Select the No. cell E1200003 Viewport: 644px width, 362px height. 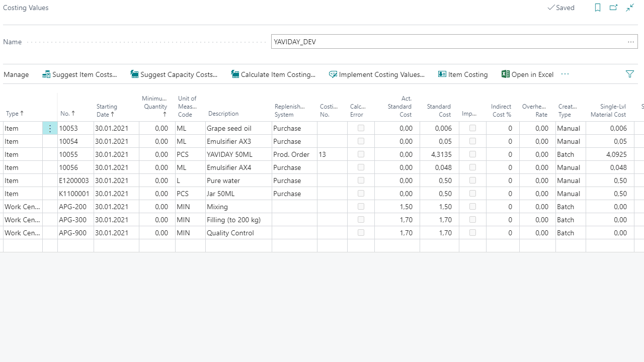pyautogui.click(x=75, y=180)
